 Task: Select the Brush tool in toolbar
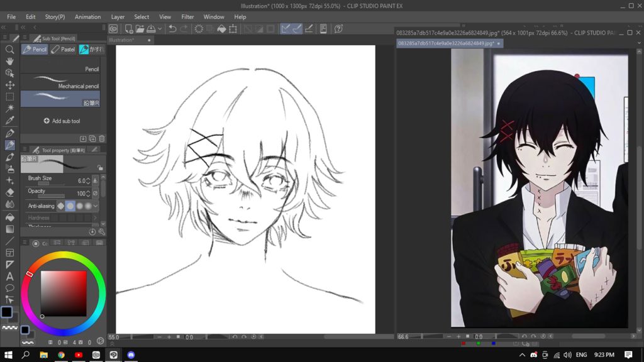tap(9, 156)
